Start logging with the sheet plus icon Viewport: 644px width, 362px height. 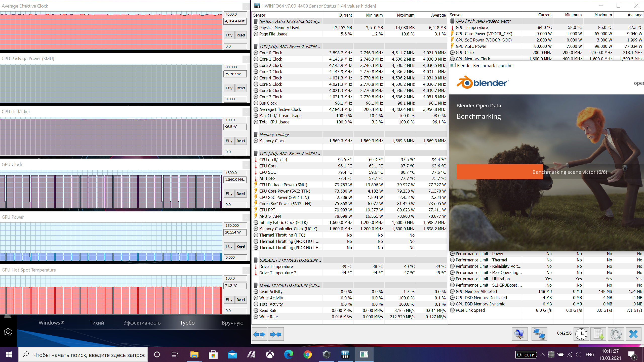(x=598, y=334)
